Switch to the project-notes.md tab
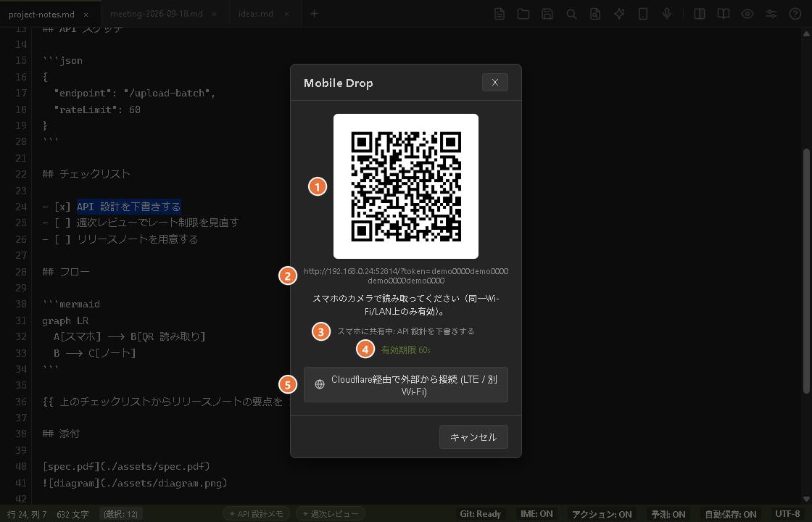The width and height of the screenshot is (812, 522). (41, 14)
